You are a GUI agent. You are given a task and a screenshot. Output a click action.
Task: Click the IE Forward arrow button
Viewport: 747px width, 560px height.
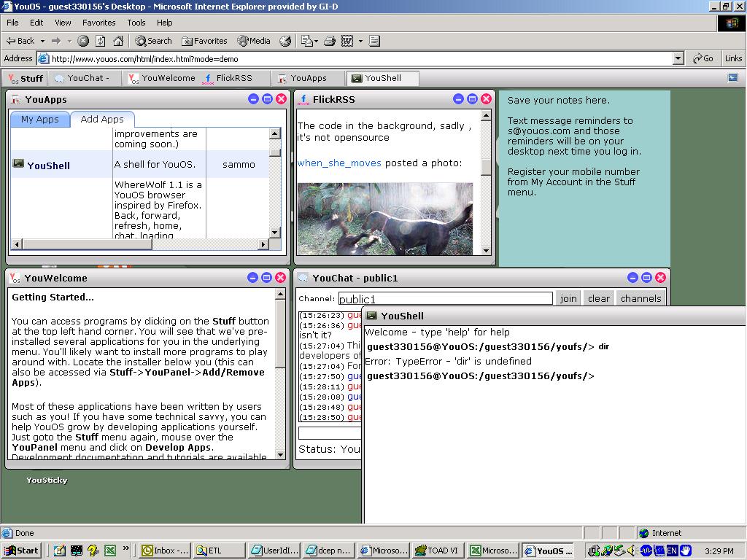56,41
